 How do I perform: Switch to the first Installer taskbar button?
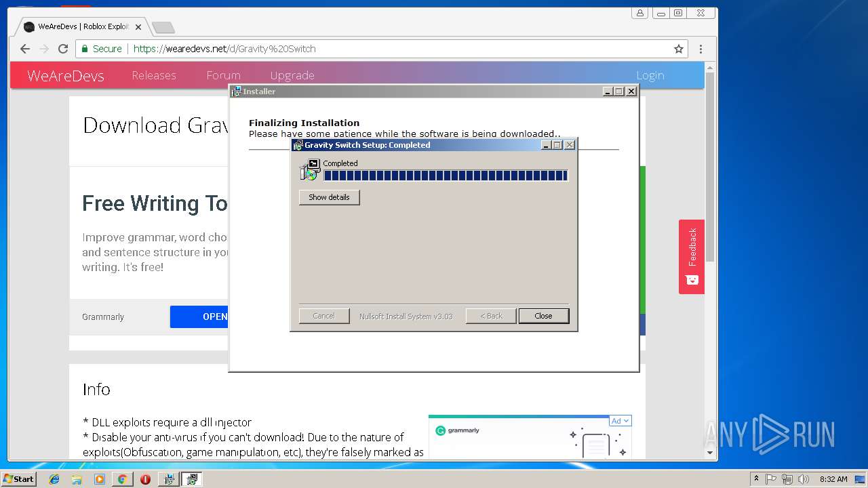(x=169, y=479)
